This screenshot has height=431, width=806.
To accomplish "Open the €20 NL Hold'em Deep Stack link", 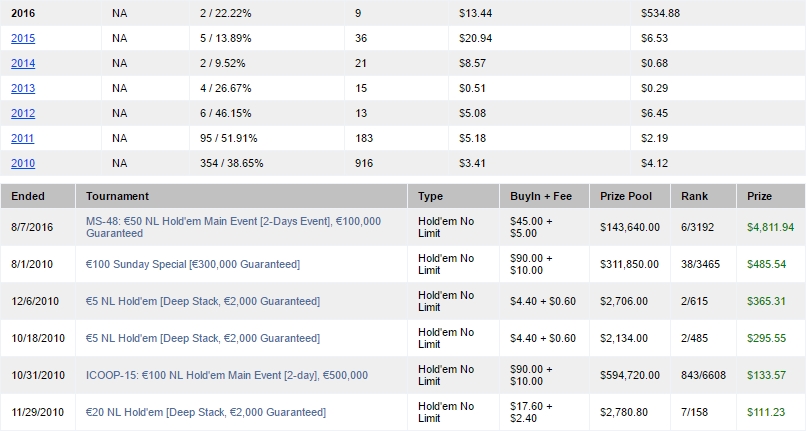I will tap(206, 412).
